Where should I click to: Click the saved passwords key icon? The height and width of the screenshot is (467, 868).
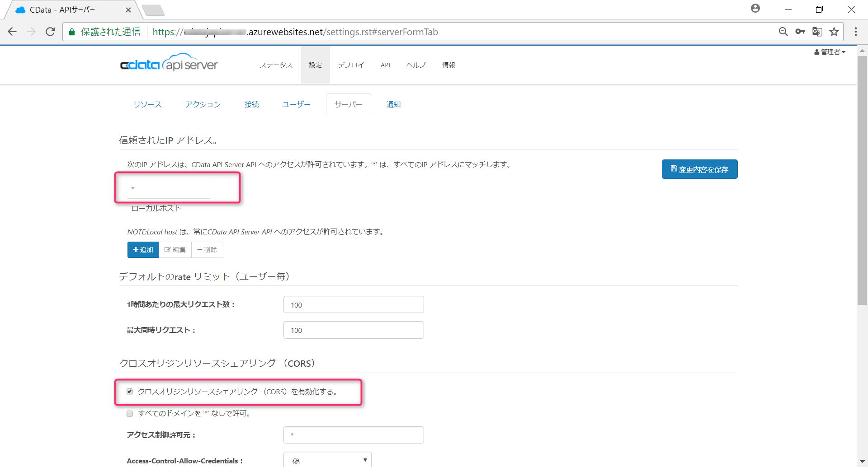pyautogui.click(x=801, y=32)
